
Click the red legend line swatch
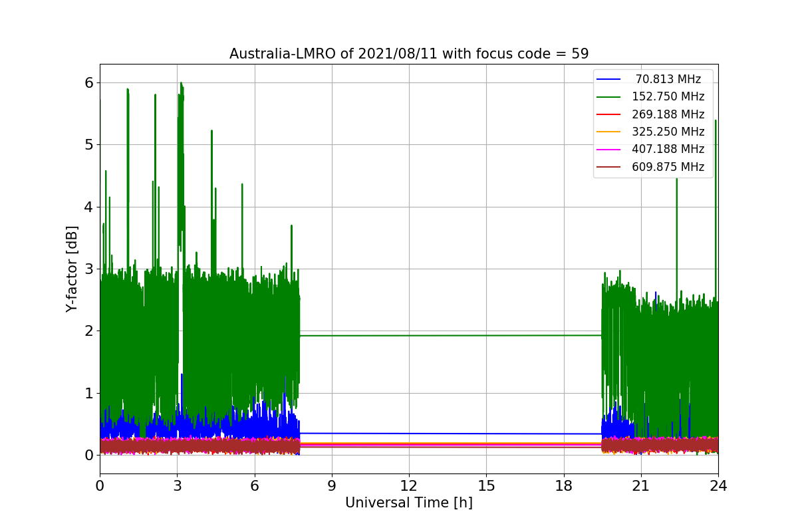tap(608, 114)
